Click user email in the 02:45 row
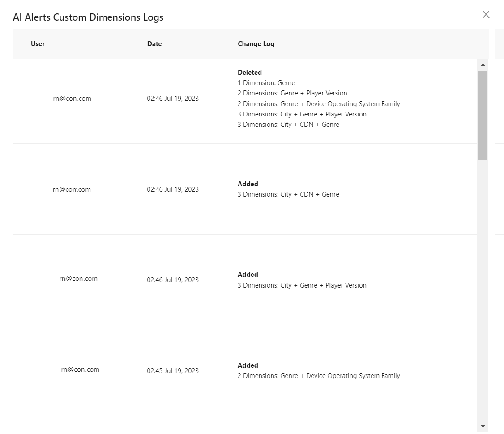Image resolution: width=504 pixels, height=434 pixels. pos(80,370)
